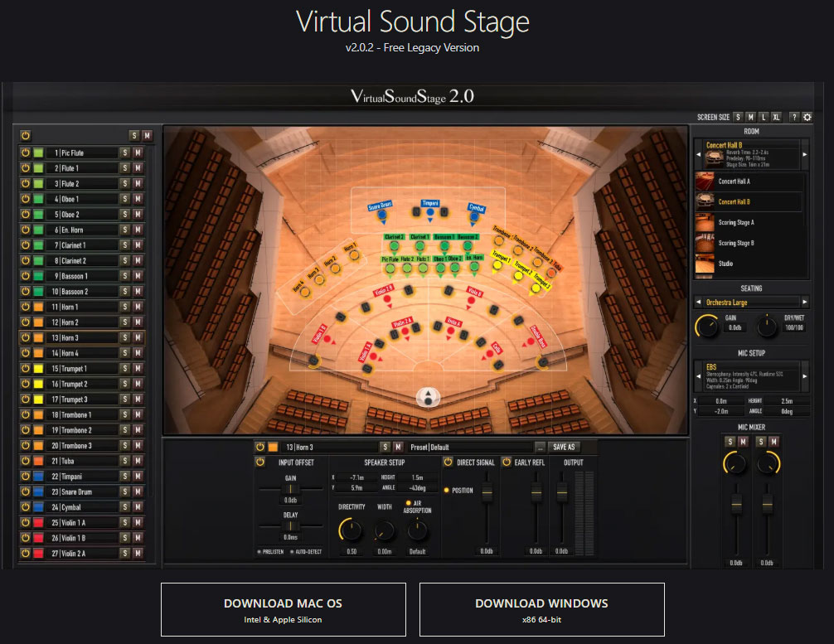Viewport: 834px width, 644px height.
Task: Click the question mark help icon
Action: tap(793, 117)
